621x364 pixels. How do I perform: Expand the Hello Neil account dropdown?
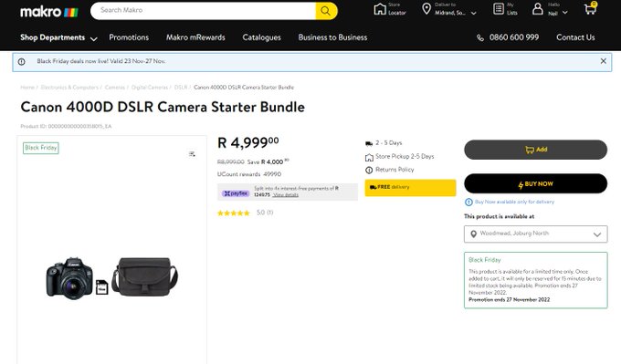tap(565, 13)
